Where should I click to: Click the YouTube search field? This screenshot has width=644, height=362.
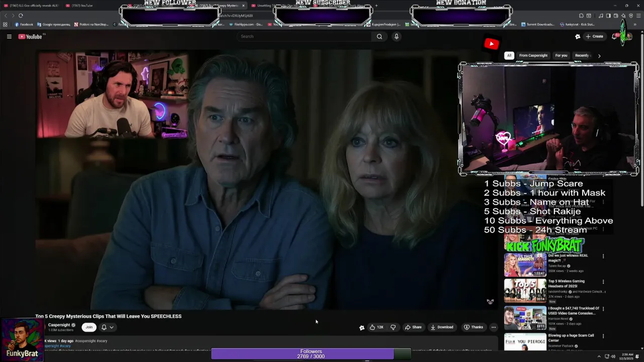pos(304,36)
